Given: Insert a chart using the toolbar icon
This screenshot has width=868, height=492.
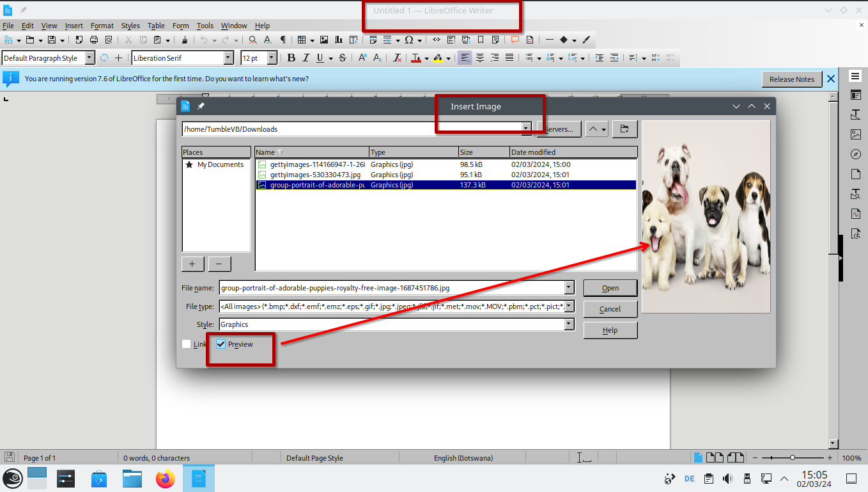Looking at the screenshot, I should (339, 40).
